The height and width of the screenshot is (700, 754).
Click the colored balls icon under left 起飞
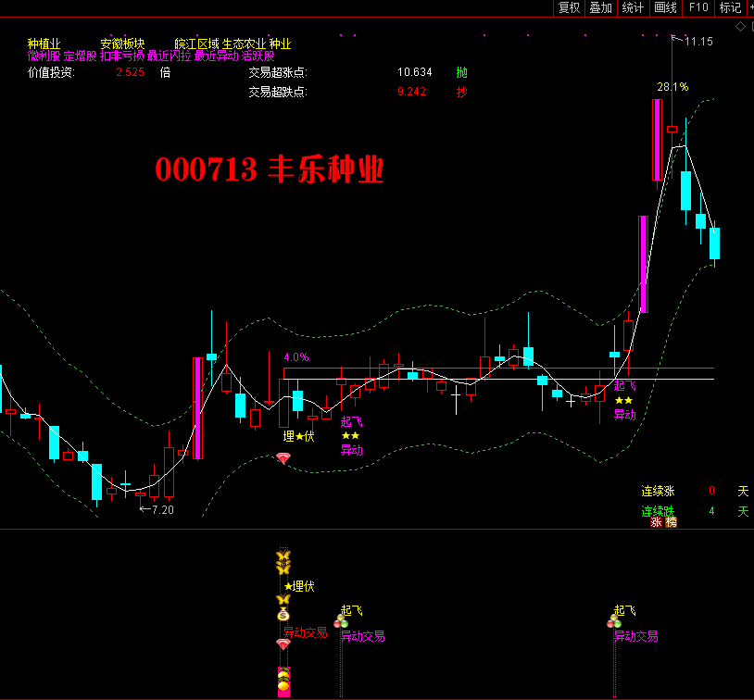click(342, 623)
